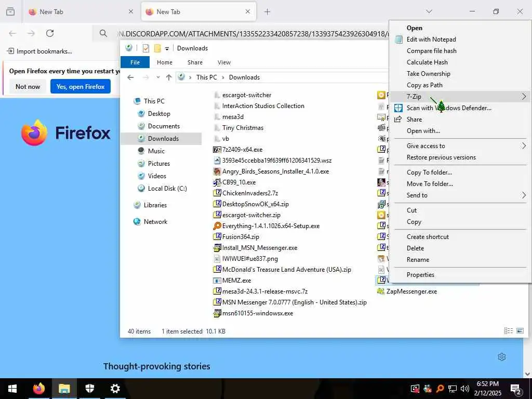
Task: Click Import bookmarks link
Action: click(x=39, y=51)
